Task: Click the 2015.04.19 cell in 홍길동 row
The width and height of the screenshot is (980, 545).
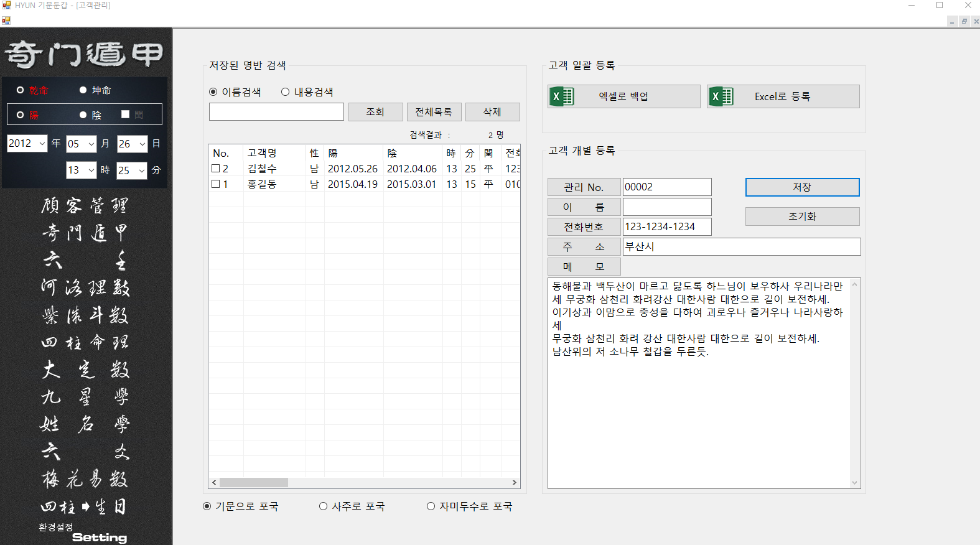Action: [353, 184]
